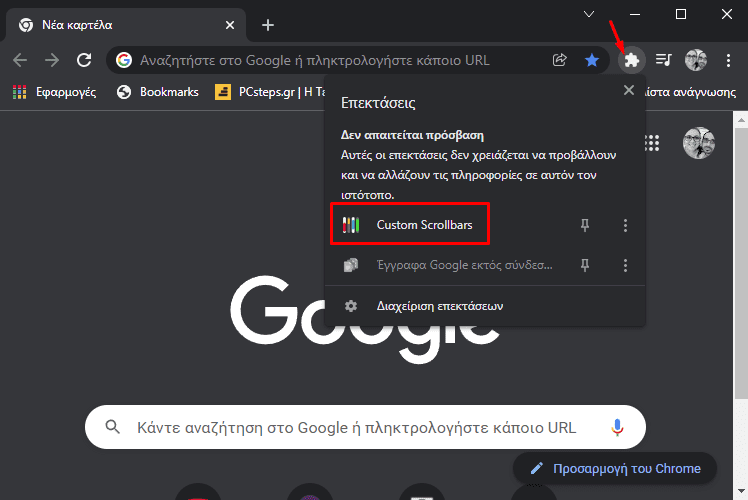The image size is (748, 500).
Task: Select the Νέα καρτέλα tab
Action: [126, 25]
